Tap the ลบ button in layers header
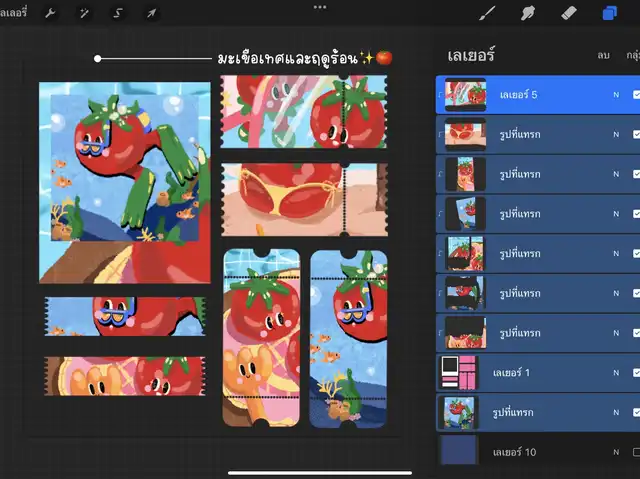The width and height of the screenshot is (640, 479). tap(603, 56)
